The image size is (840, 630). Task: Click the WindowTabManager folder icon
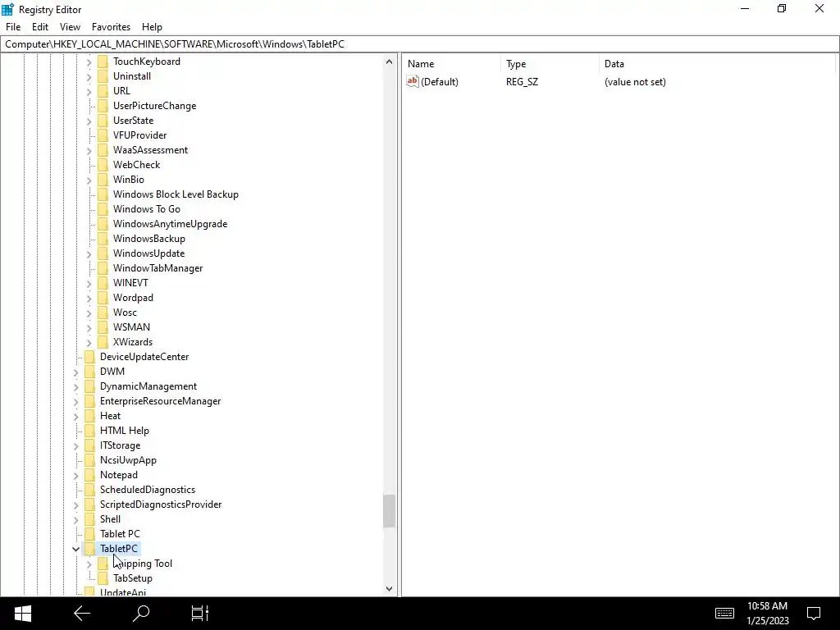click(x=103, y=268)
